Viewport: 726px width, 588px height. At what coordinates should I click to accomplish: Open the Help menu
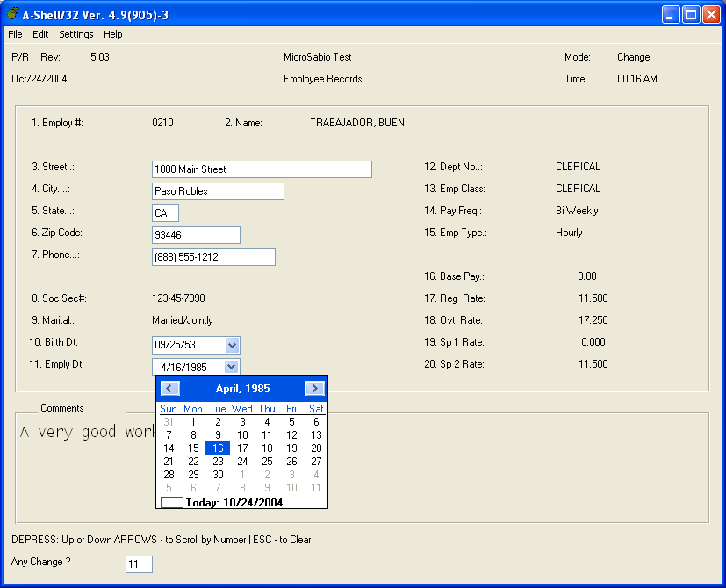[113, 34]
